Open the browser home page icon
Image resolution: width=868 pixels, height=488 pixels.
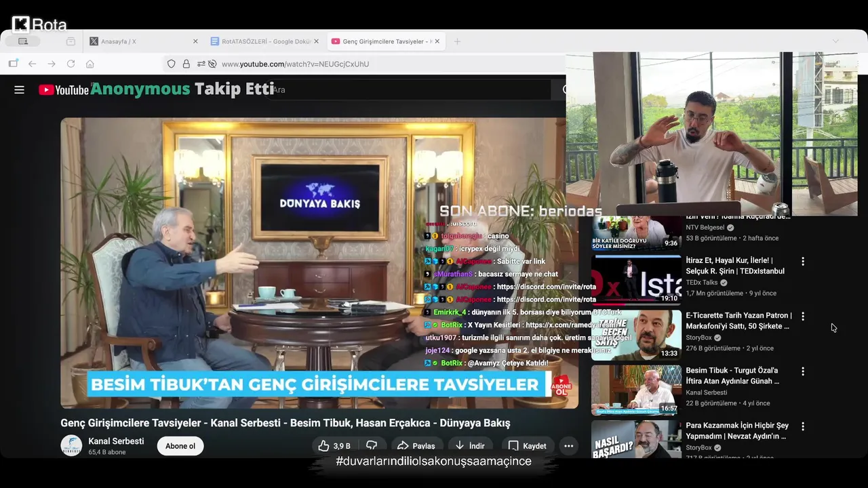(90, 64)
